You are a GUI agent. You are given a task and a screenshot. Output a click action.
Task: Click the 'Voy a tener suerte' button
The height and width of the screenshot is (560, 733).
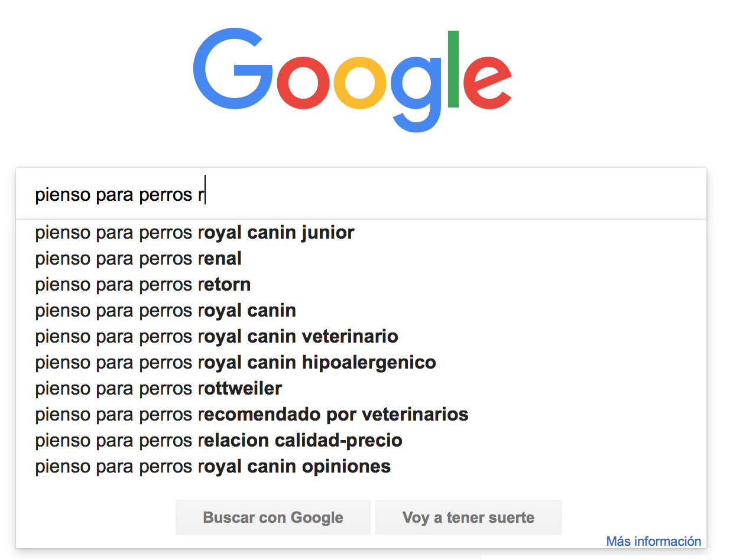[x=468, y=517]
